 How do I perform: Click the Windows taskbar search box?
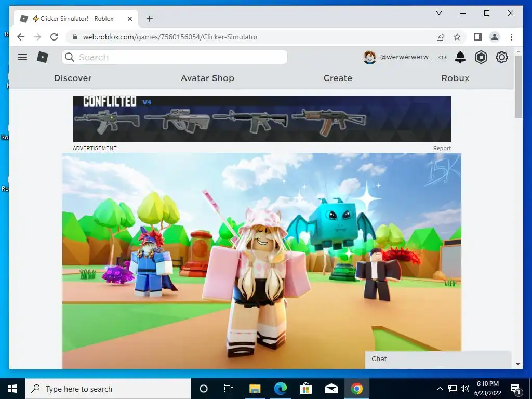click(x=108, y=389)
